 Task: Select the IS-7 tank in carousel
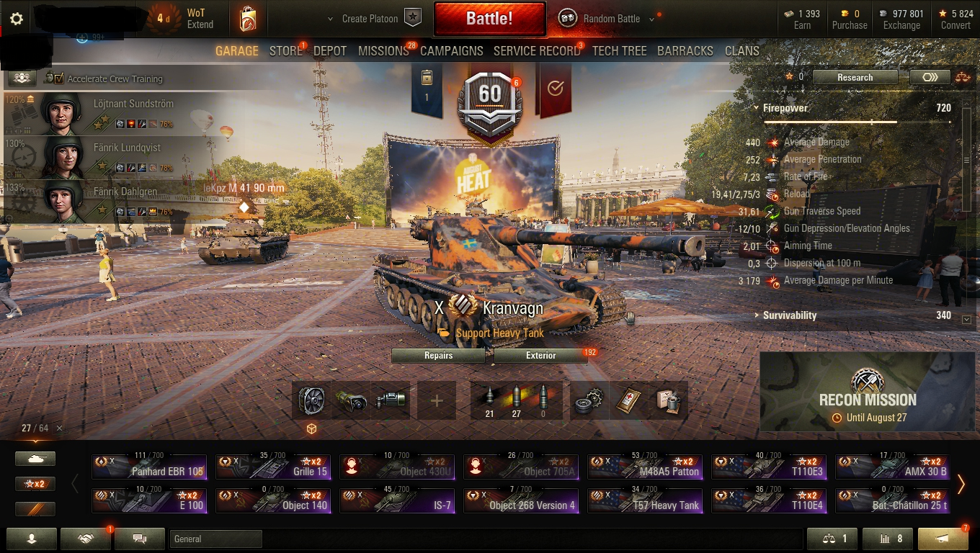pyautogui.click(x=397, y=500)
